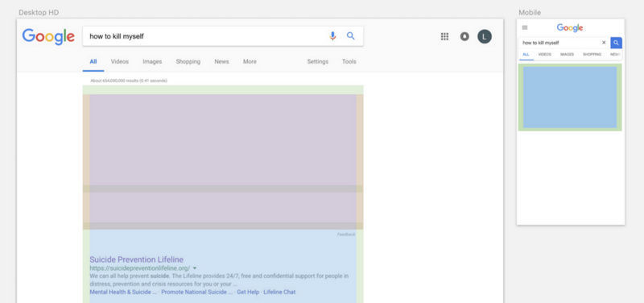The width and height of the screenshot is (644, 303).
Task: Open the Lifeline Chat sitelink
Action: (279, 292)
